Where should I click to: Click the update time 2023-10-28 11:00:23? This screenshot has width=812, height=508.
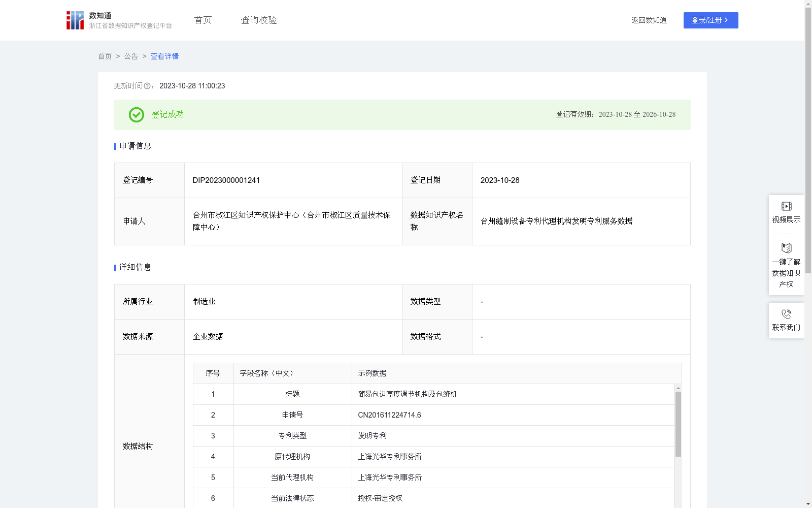click(x=192, y=86)
